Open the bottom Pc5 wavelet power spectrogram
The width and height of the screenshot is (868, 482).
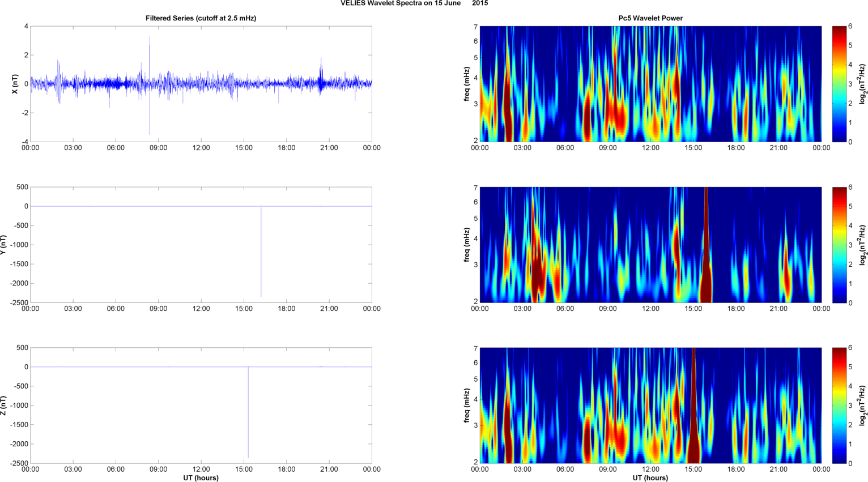(650, 406)
